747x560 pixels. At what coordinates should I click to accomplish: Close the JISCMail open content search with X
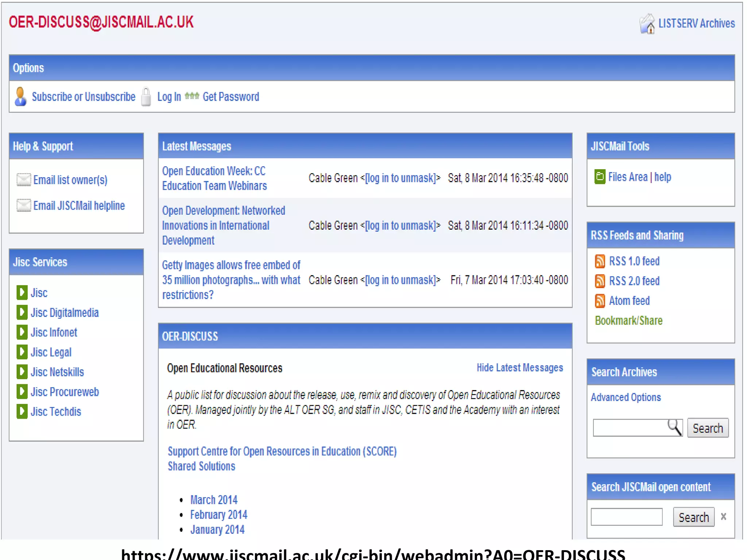click(723, 517)
